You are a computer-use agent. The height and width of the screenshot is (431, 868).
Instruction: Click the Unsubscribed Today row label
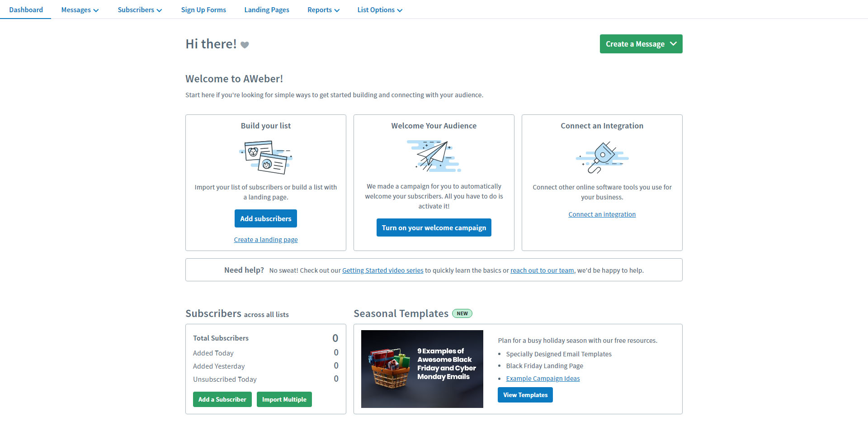225,379
